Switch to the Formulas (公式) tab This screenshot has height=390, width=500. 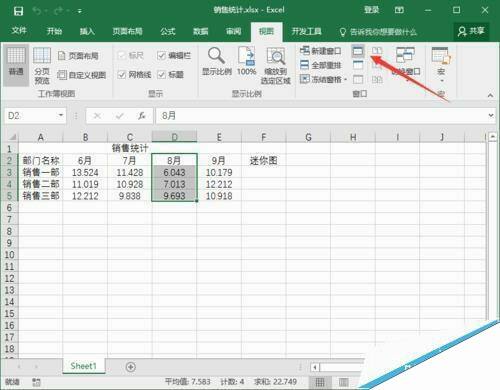168,31
